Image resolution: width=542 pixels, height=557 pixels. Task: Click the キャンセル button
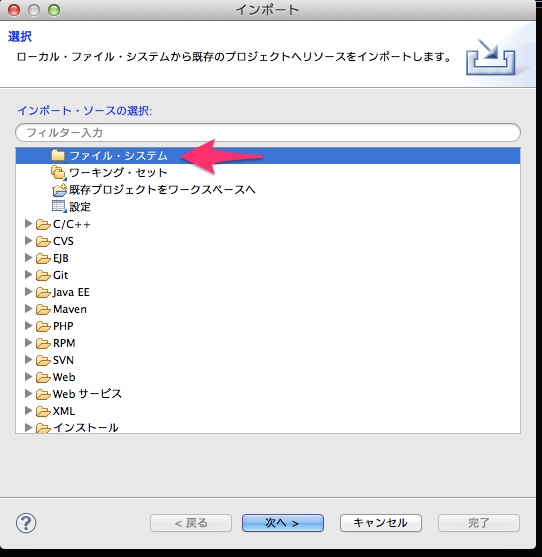381,523
